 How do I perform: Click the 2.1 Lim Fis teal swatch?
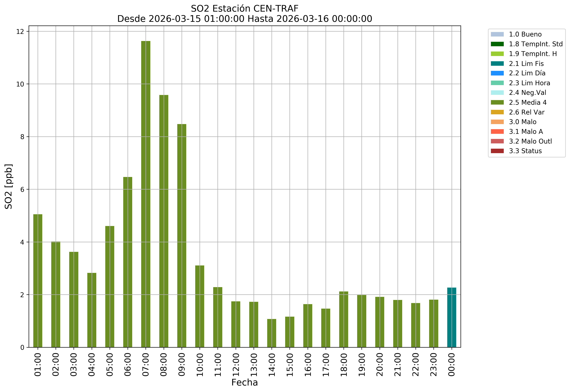click(497, 64)
